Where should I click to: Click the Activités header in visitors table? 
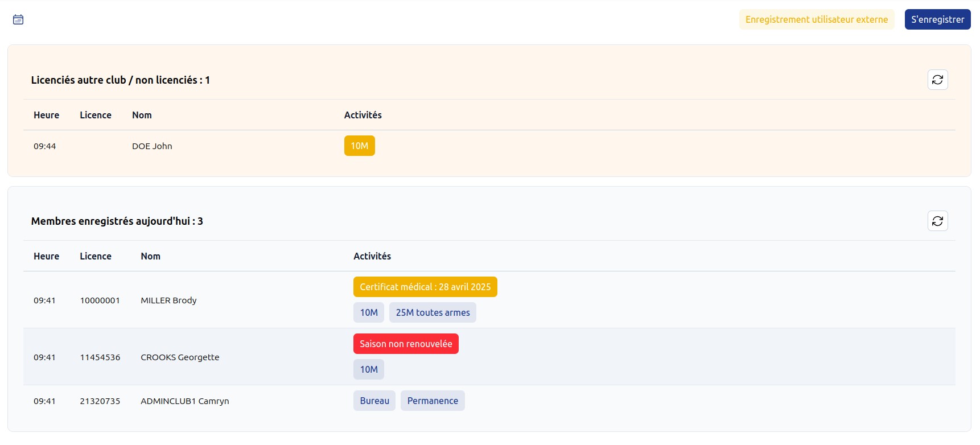(x=363, y=115)
